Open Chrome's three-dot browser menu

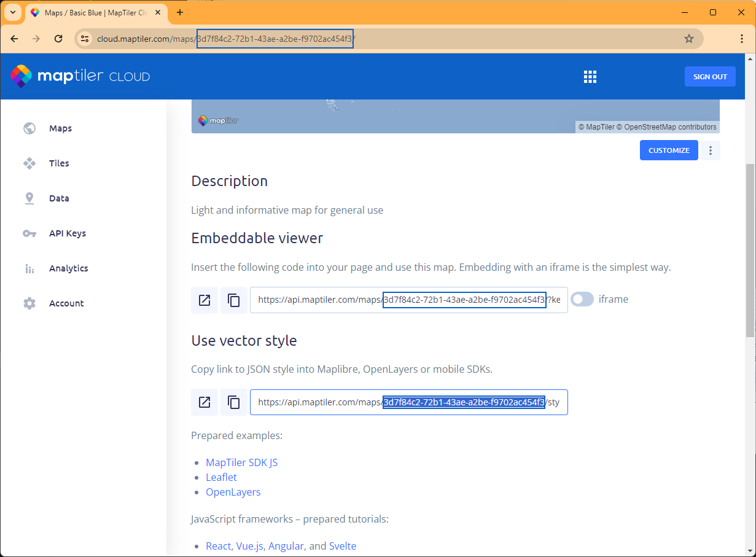pos(742,39)
